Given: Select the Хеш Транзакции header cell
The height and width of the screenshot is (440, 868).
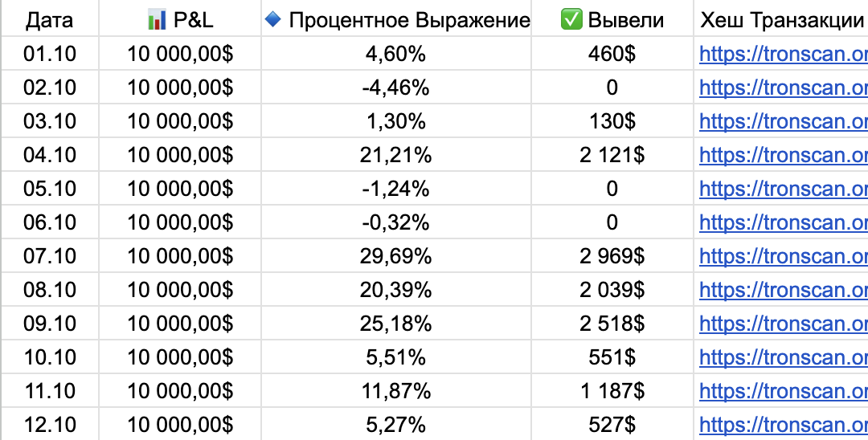Looking at the screenshot, I should tap(781, 19).
